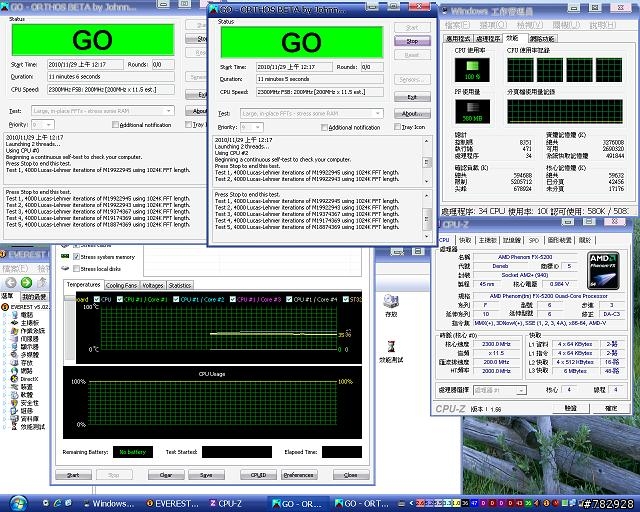Image resolution: width=640 pixels, height=512 pixels.
Task: Select 多媒體 multimedia icon in EVEREST tree
Action: 15,355
